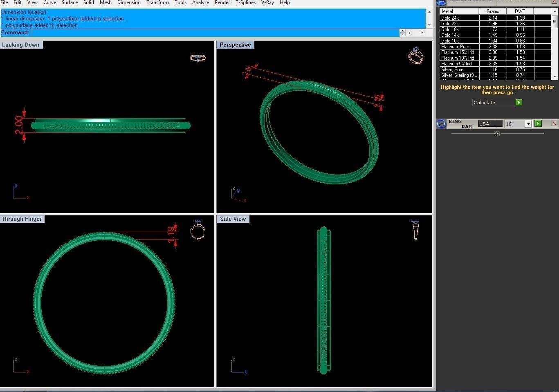The width and height of the screenshot is (559, 392).
Task: Click the command history scroll-down arrow
Action: [x=429, y=25]
